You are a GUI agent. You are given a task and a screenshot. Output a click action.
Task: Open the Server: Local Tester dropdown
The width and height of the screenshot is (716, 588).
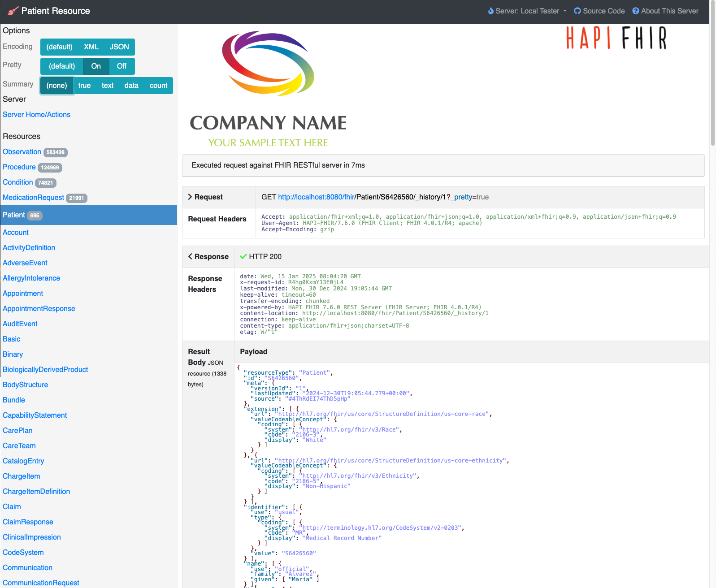click(x=527, y=11)
